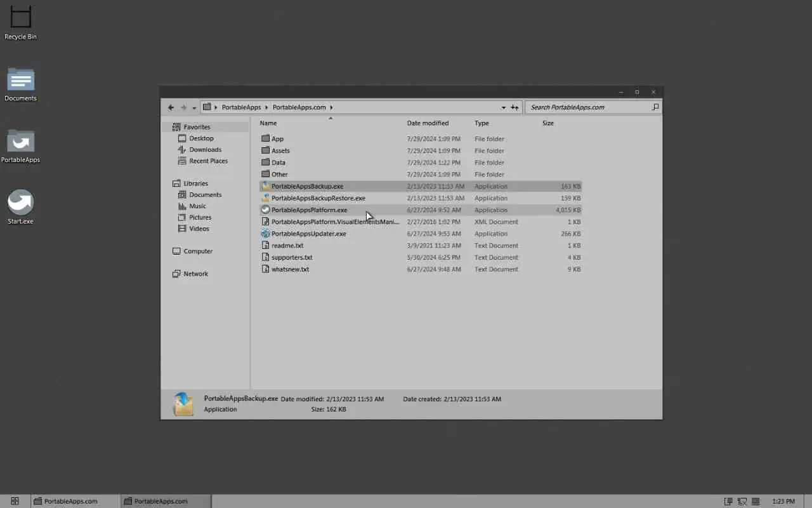Open Recent Places under Favorites
The height and width of the screenshot is (508, 812).
click(208, 161)
